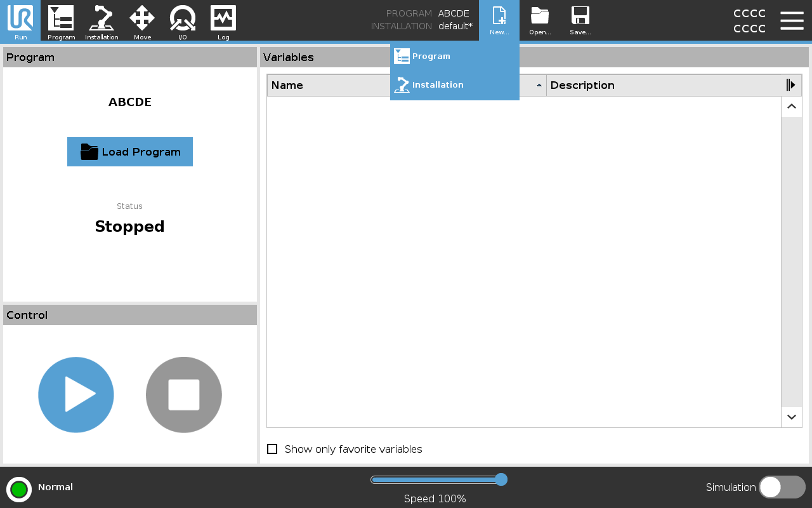Open the Installation tab
Image resolution: width=812 pixels, height=508 pixels.
(x=101, y=20)
